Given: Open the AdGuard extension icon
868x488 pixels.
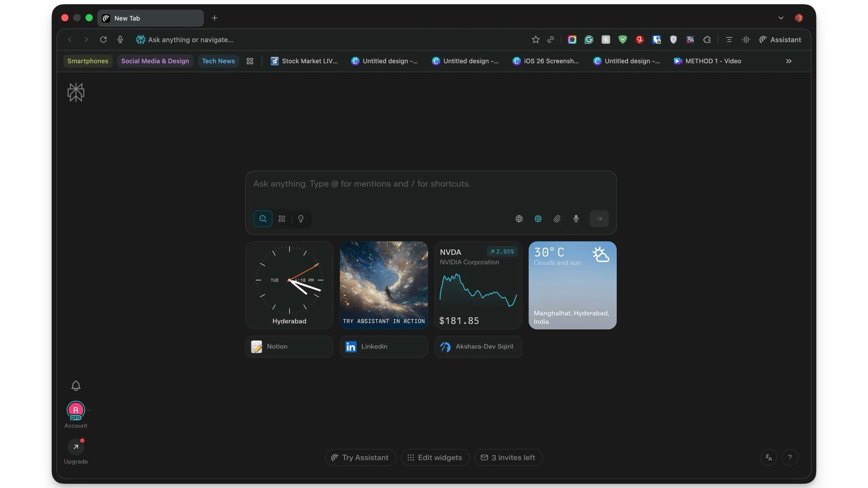Looking at the screenshot, I should point(623,40).
